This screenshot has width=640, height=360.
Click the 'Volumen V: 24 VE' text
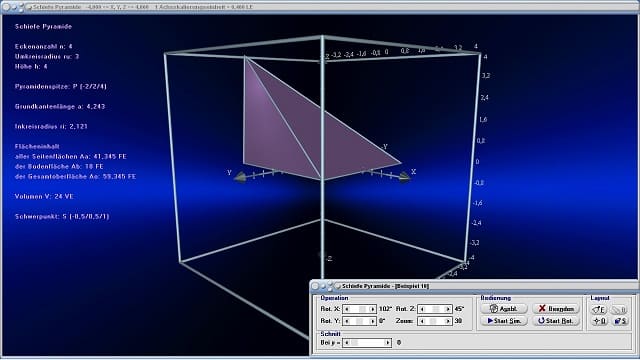(x=44, y=196)
